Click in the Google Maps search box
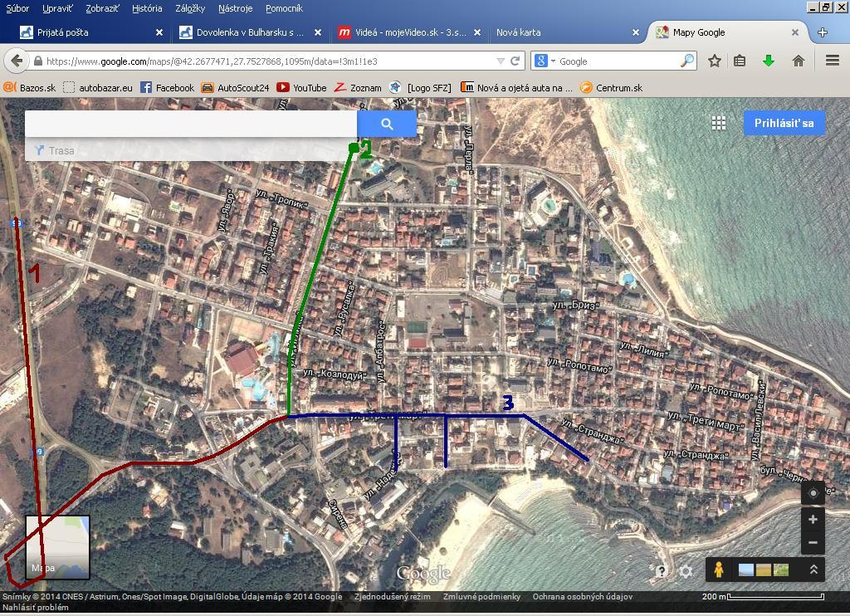 pyautogui.click(x=191, y=124)
